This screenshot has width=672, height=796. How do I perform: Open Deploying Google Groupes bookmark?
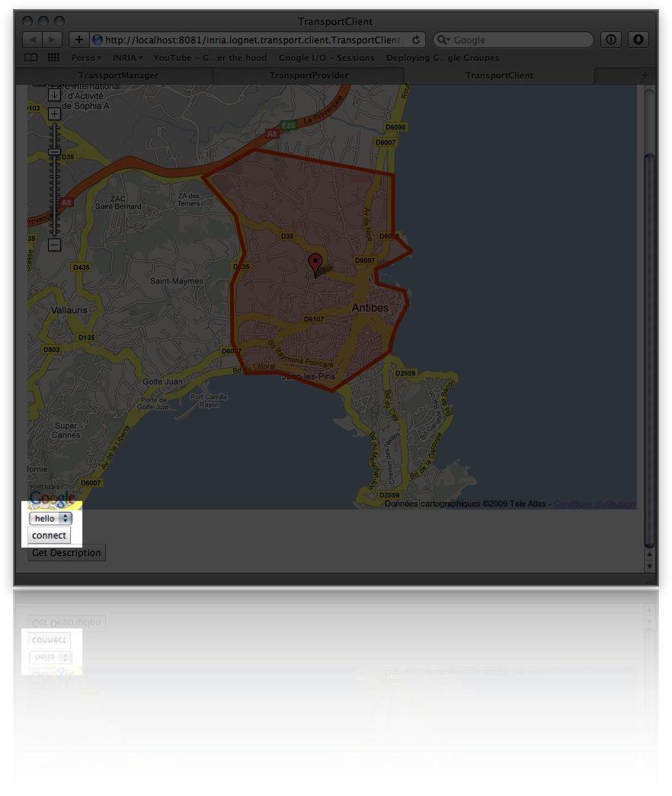[x=443, y=58]
